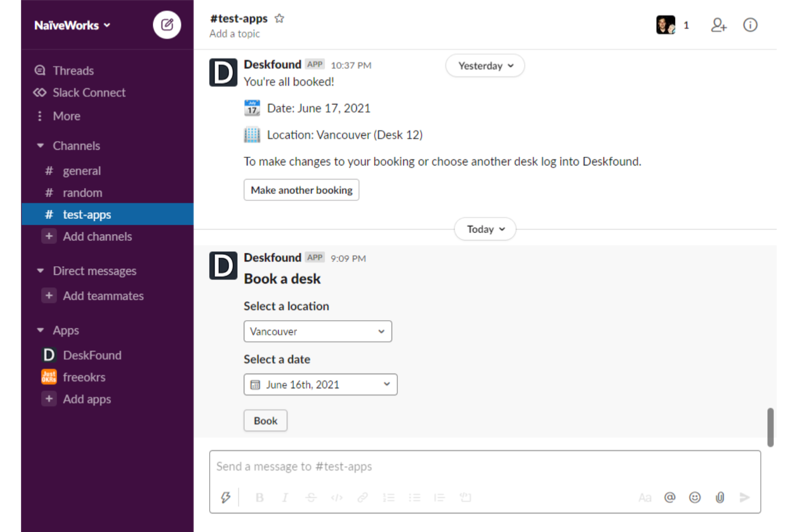Collapse the Channels section
The image size is (798, 532).
(40, 146)
